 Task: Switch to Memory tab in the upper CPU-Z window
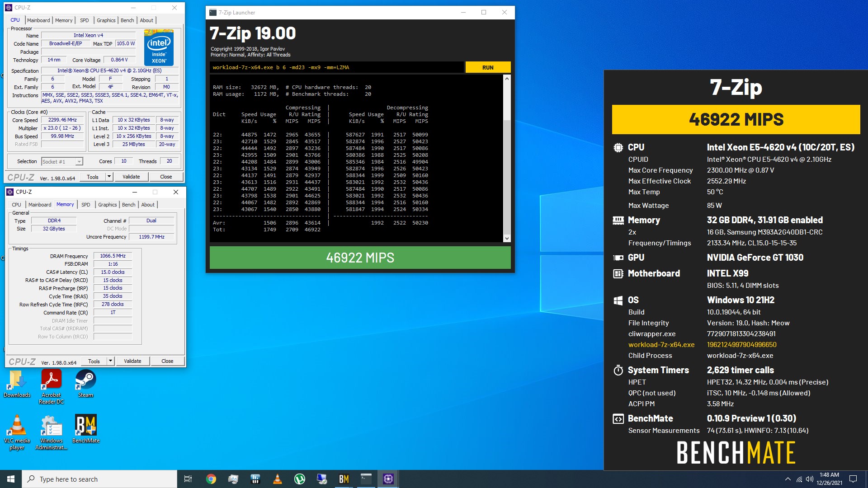pos(64,20)
